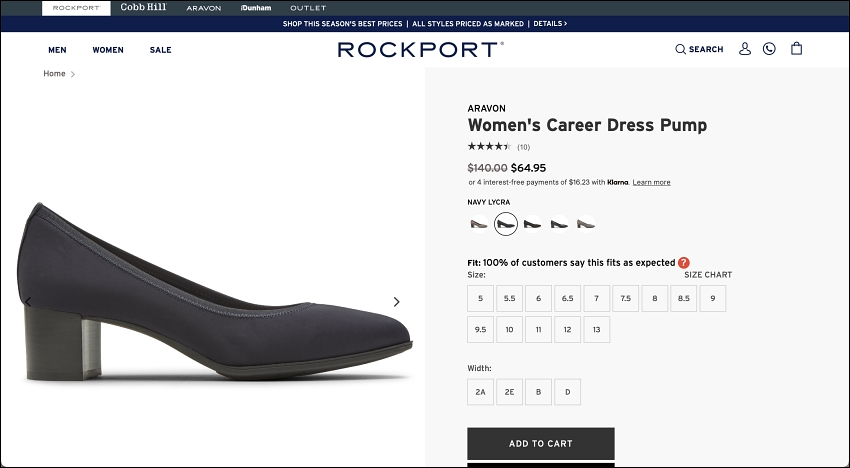Viewport: 850px width, 468px height.
Task: Select width B
Action: click(x=538, y=392)
